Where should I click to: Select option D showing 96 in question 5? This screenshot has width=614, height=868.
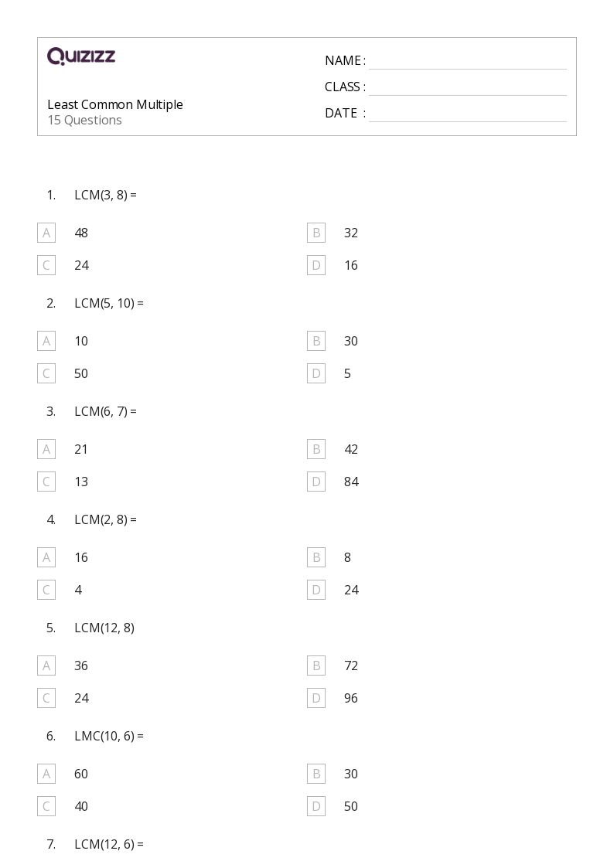coord(316,698)
